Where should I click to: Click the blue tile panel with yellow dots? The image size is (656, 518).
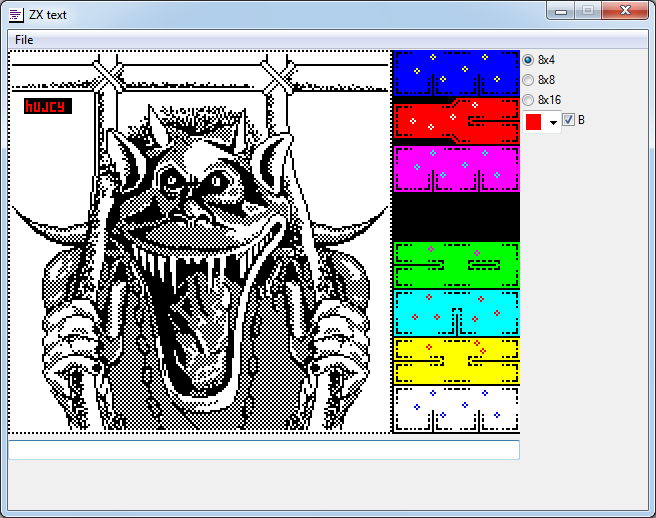[456, 74]
